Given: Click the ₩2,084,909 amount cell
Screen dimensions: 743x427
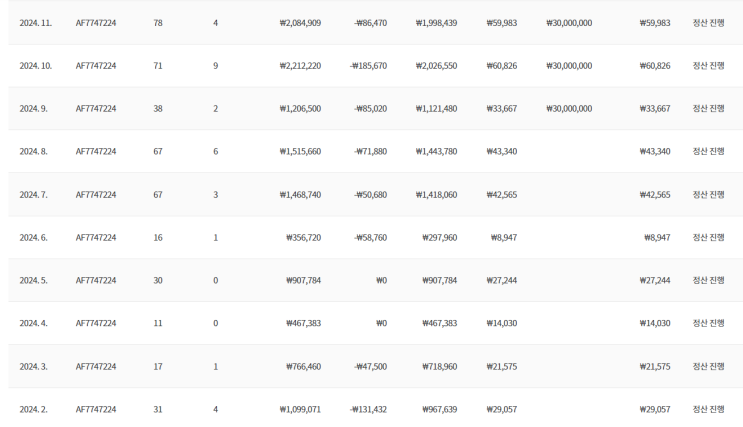Looking at the screenshot, I should click(300, 23).
